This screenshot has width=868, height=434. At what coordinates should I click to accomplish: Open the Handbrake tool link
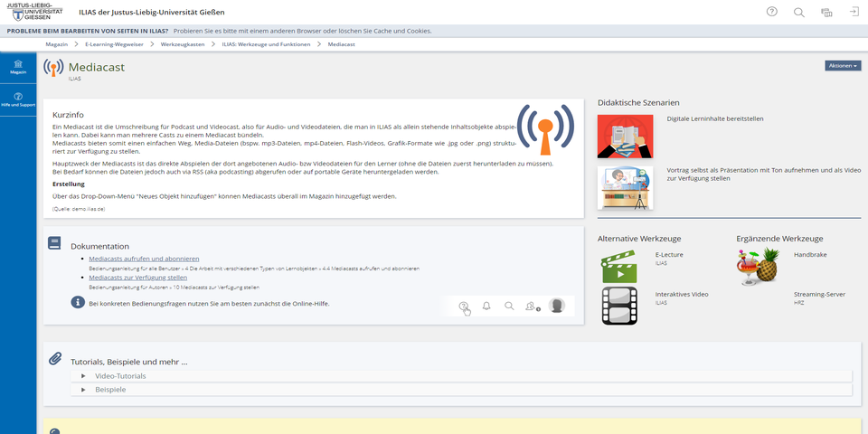click(x=810, y=255)
